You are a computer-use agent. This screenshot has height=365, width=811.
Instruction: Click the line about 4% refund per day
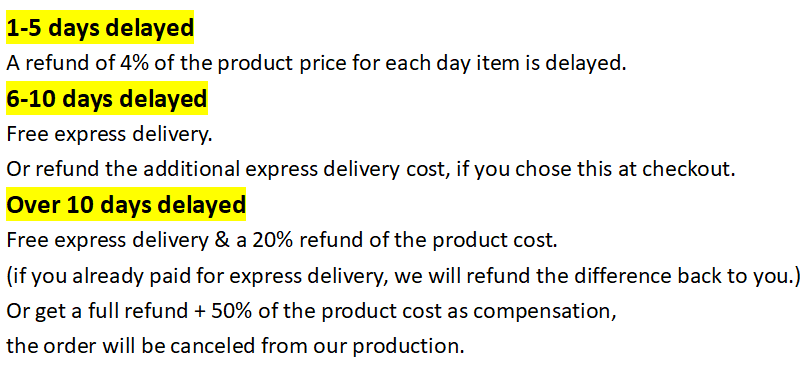[x=317, y=63]
